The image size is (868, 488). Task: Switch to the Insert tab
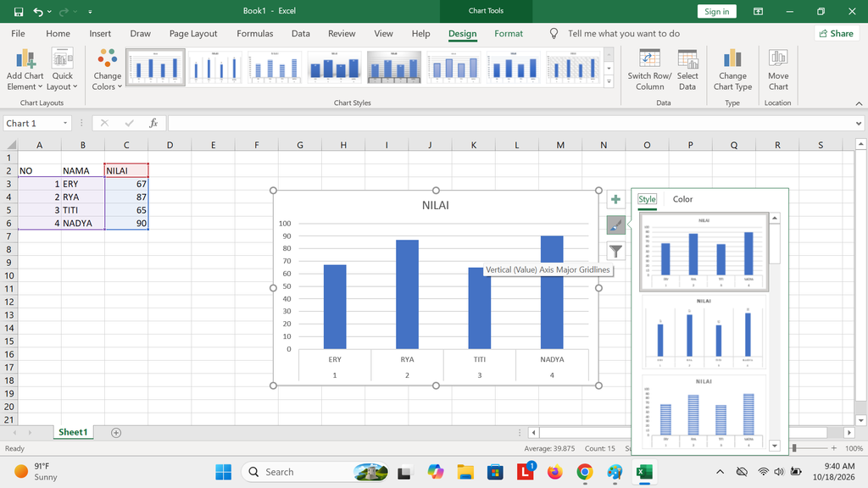click(100, 34)
